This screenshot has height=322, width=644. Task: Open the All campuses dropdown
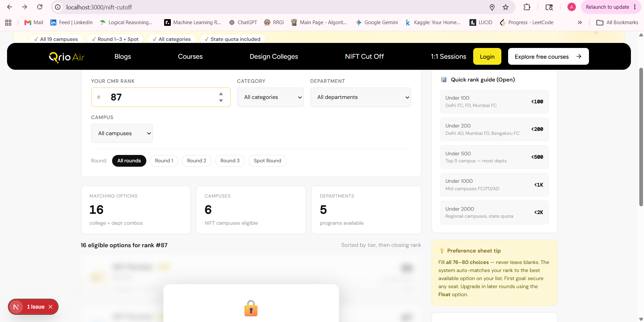click(122, 133)
